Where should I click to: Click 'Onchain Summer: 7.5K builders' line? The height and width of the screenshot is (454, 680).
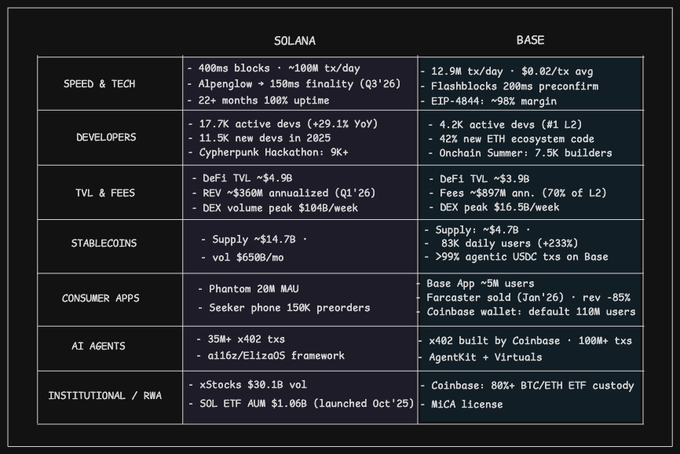click(520, 153)
